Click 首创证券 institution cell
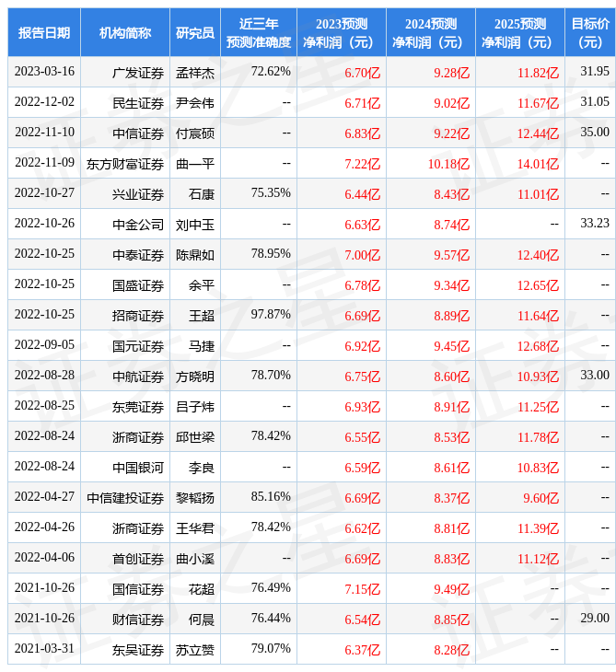 click(138, 560)
